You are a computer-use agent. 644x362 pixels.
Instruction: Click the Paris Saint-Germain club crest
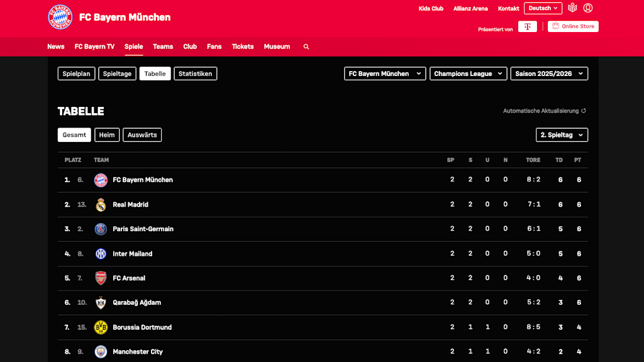(x=101, y=229)
